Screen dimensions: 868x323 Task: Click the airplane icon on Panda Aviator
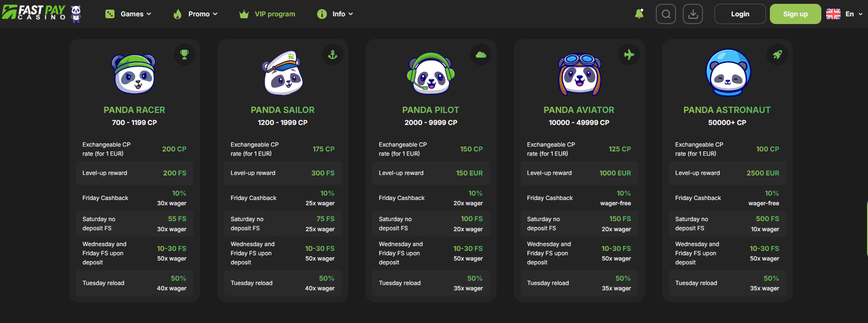(x=629, y=55)
